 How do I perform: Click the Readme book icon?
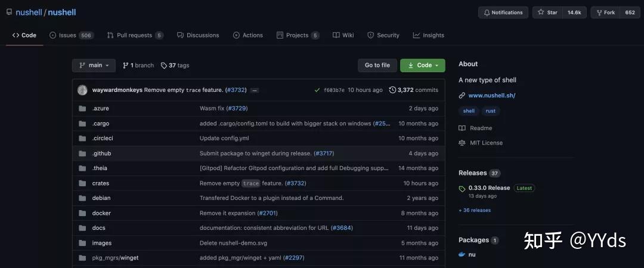click(x=462, y=128)
